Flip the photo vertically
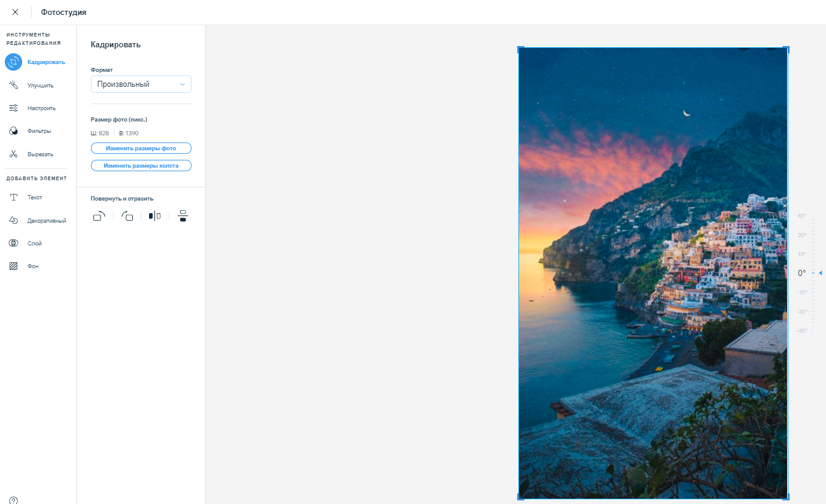The width and height of the screenshot is (826, 504). (x=183, y=216)
